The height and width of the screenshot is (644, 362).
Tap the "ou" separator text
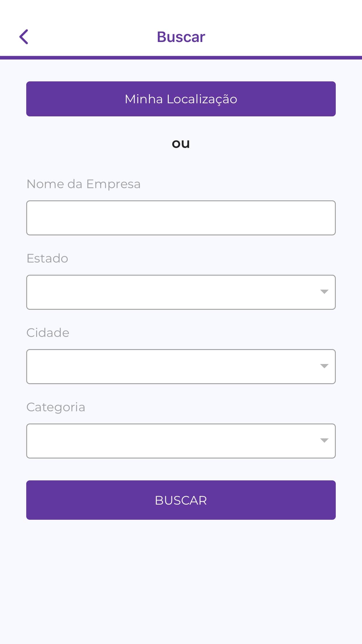coord(181,143)
